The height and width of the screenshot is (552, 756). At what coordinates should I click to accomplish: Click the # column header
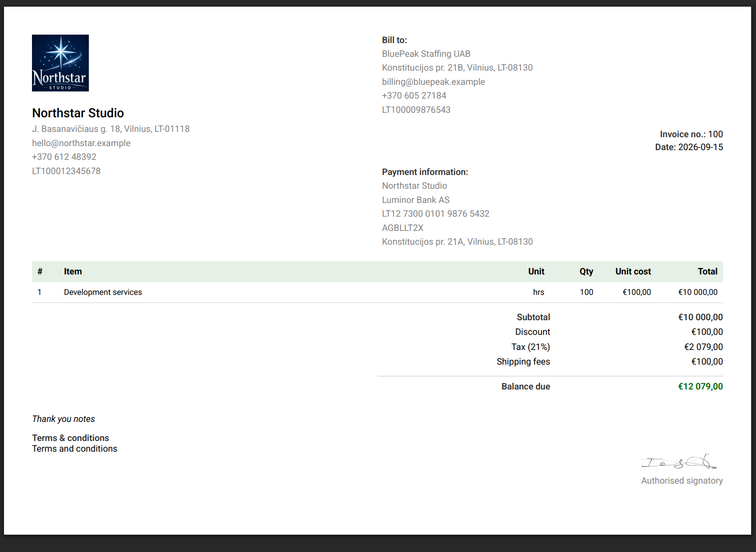[40, 271]
